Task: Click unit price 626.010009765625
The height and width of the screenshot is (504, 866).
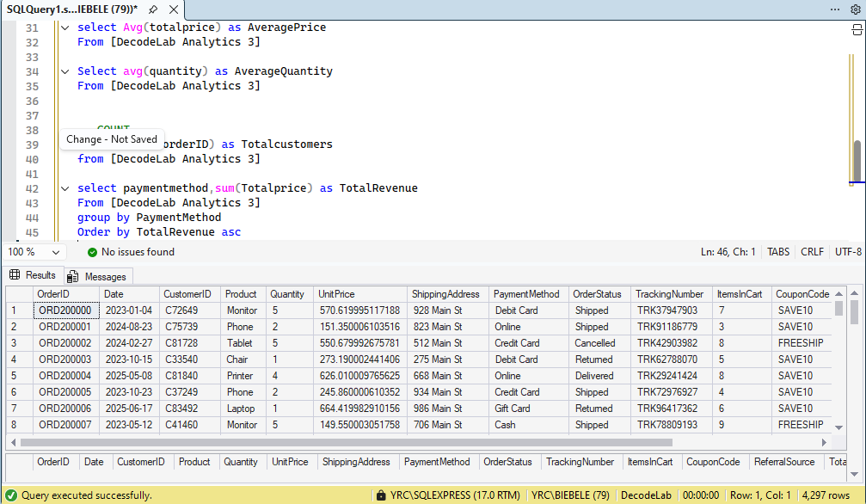Action: tap(360, 376)
